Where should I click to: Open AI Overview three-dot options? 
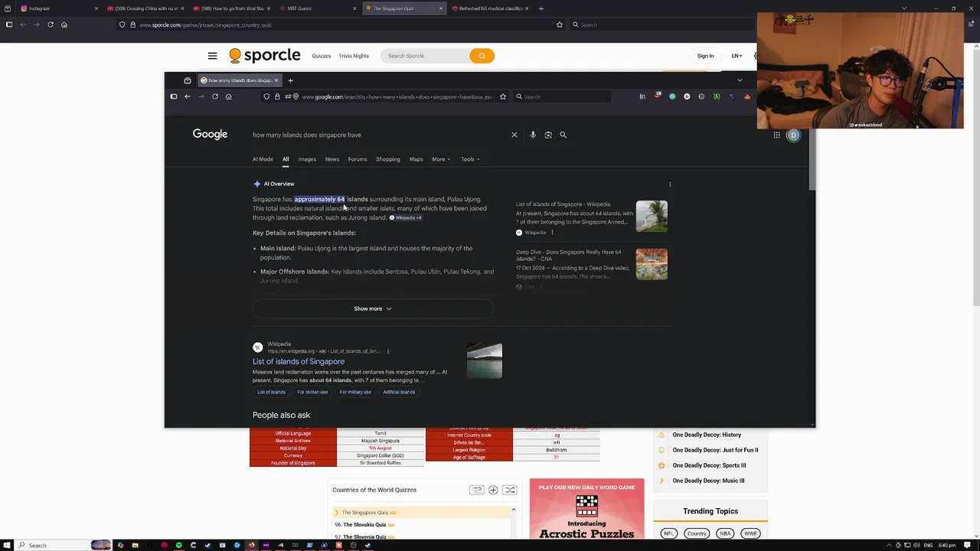pos(670,184)
